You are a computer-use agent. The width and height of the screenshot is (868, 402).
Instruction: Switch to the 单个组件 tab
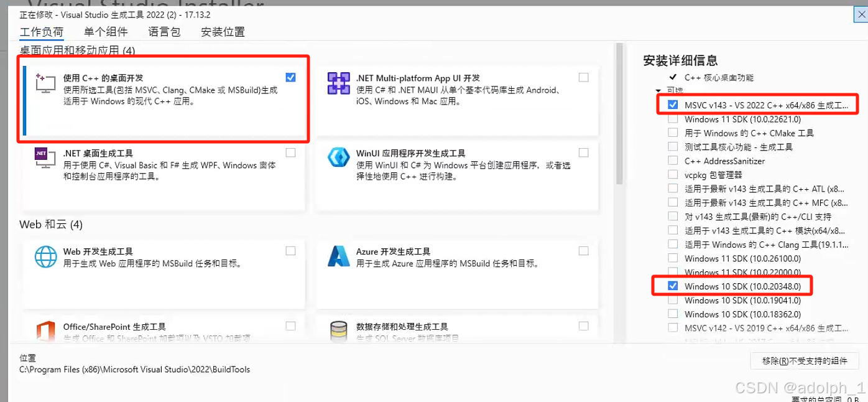(x=106, y=32)
